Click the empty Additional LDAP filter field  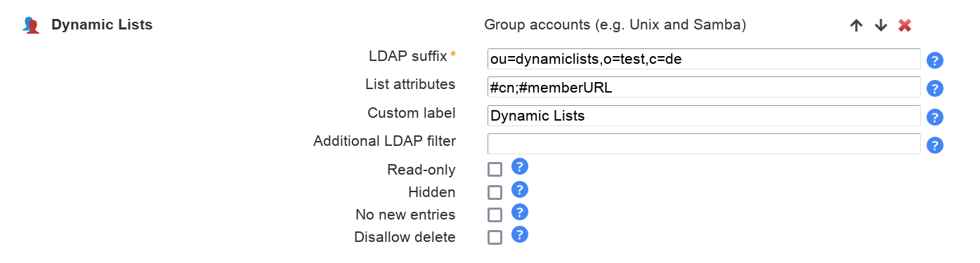[704, 144]
